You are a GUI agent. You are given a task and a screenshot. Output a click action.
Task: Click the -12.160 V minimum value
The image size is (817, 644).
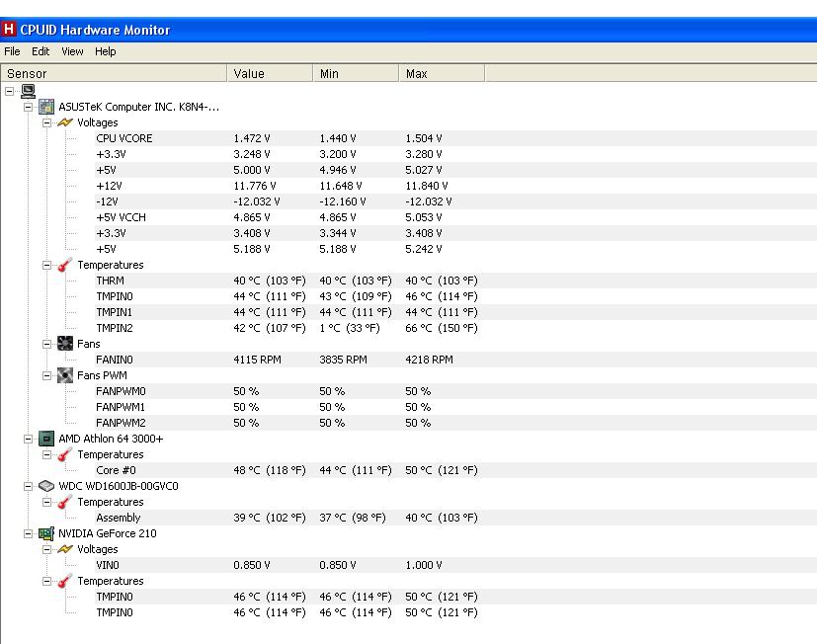coord(343,201)
